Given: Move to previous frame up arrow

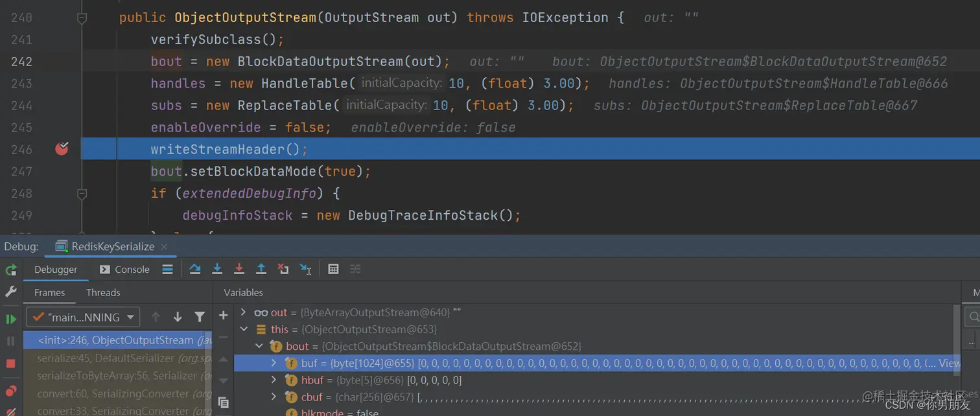Looking at the screenshot, I should (x=156, y=317).
